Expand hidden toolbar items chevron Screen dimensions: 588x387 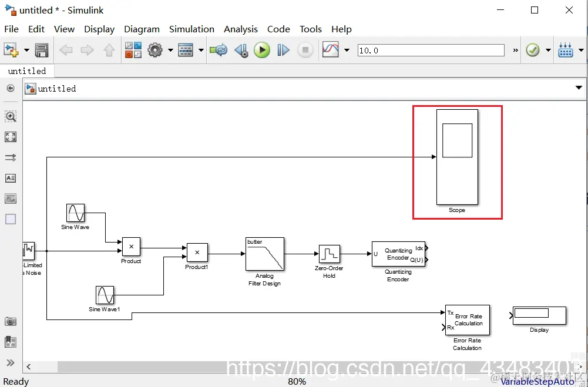516,51
